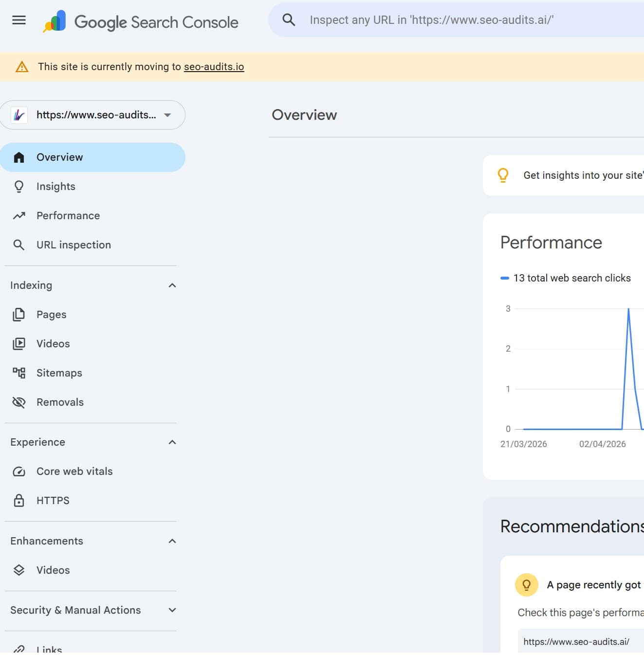The image size is (644, 657).
Task: Click the Insights lightbulb icon in sidebar
Action: (19, 187)
